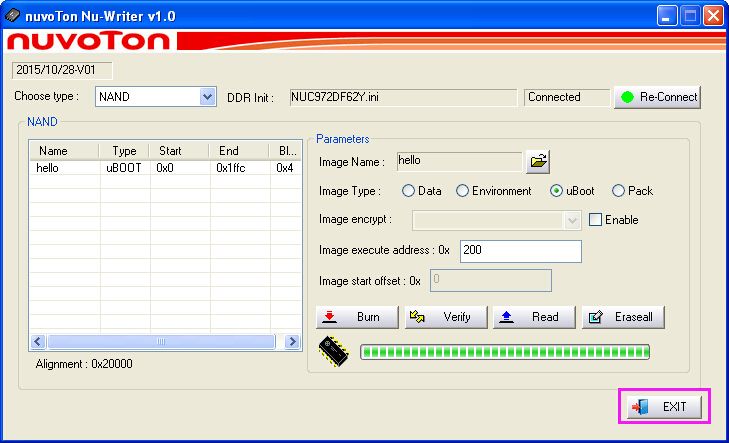729x443 pixels.
Task: Select the Environment image type option
Action: pos(463,191)
